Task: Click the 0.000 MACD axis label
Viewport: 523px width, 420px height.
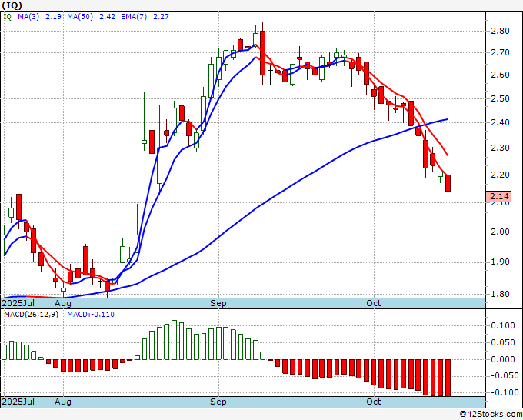Action: [x=503, y=360]
